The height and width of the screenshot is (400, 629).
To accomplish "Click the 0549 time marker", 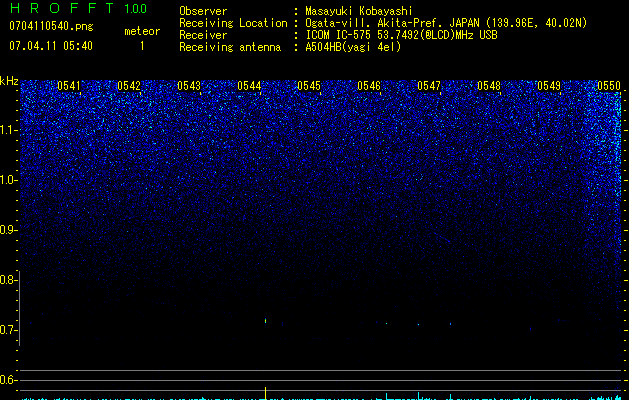I will (x=549, y=86).
